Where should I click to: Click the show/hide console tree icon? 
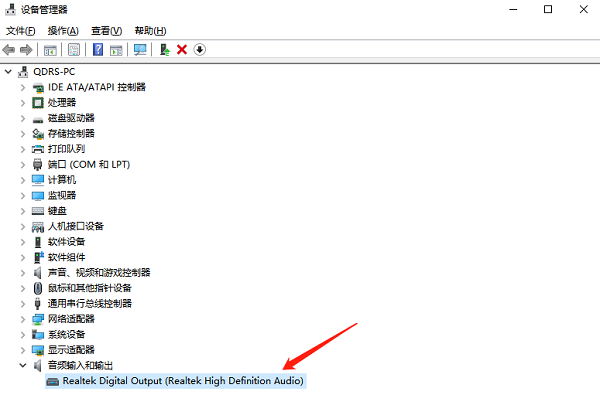[x=50, y=49]
